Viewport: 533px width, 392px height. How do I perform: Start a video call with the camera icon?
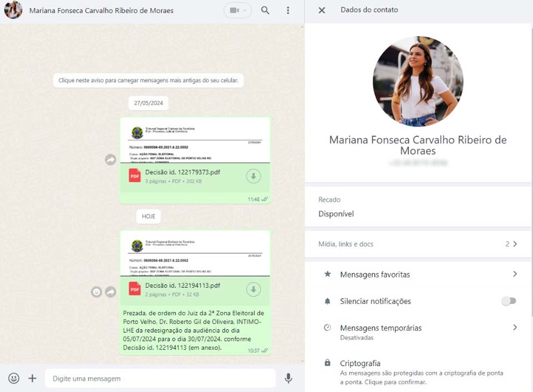point(237,10)
